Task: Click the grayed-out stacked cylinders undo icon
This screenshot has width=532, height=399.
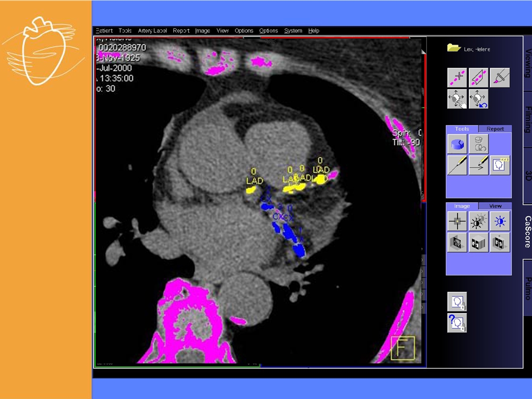Action: point(478,144)
